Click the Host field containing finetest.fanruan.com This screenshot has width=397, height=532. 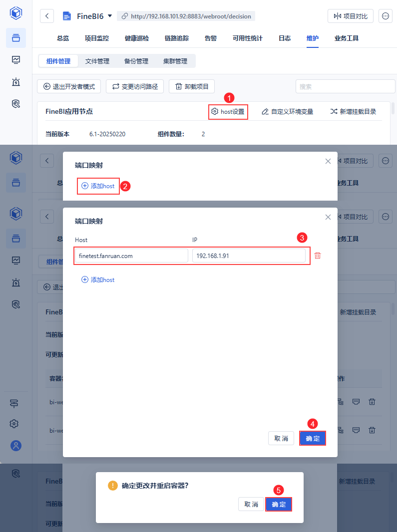coord(131,256)
